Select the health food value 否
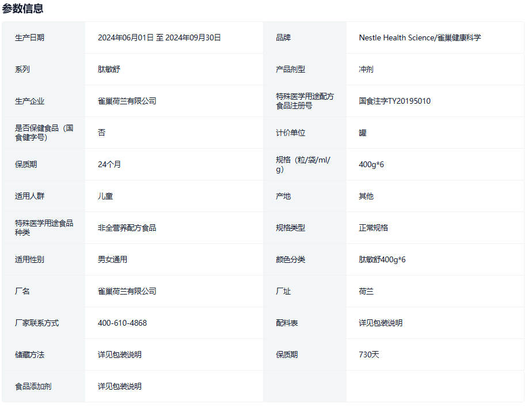 tap(102, 133)
